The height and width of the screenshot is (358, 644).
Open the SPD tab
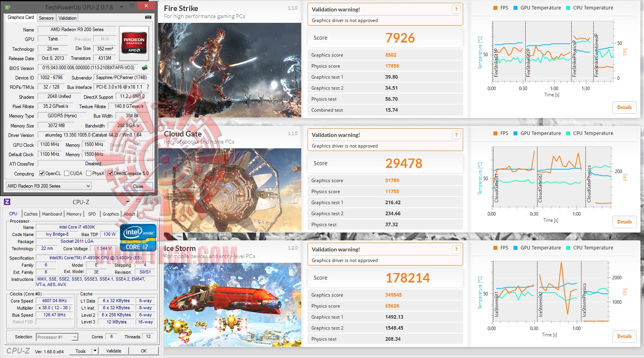[x=92, y=214]
